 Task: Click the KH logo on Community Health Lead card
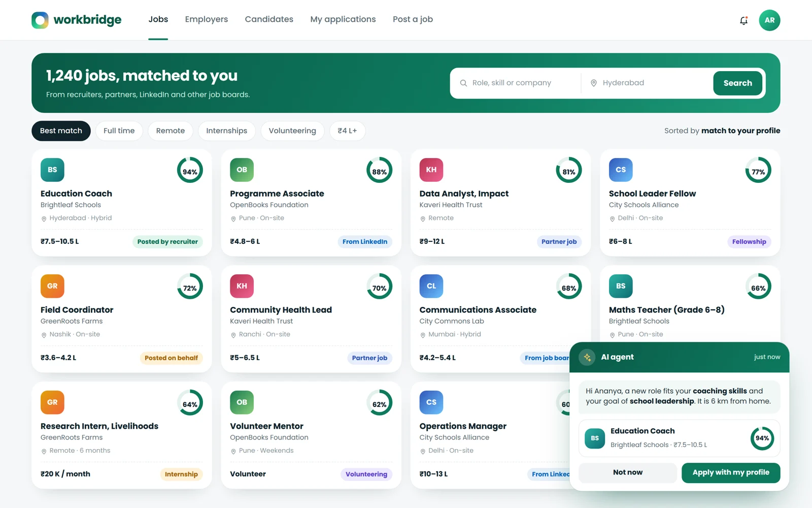[x=242, y=286]
